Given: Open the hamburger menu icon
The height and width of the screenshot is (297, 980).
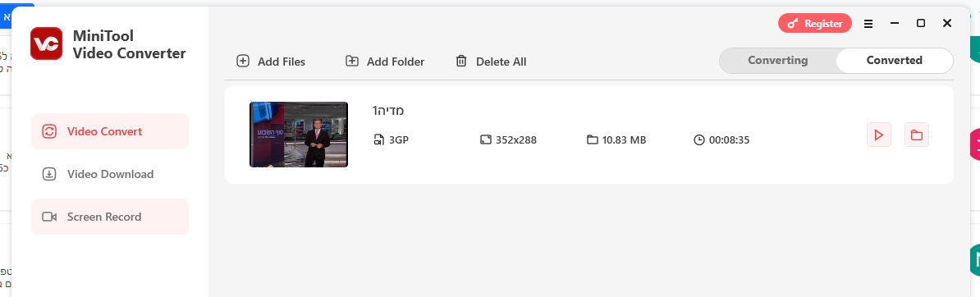Looking at the screenshot, I should [x=868, y=24].
